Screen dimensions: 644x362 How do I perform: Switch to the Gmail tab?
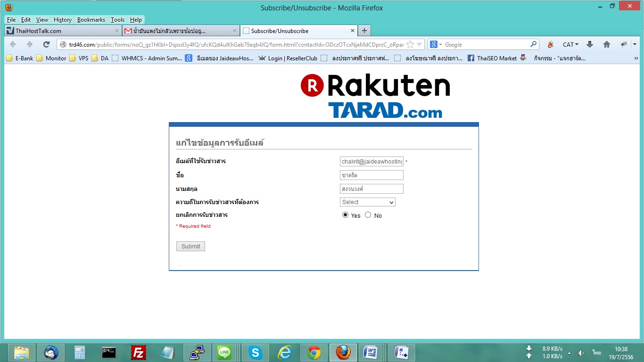pos(181,31)
